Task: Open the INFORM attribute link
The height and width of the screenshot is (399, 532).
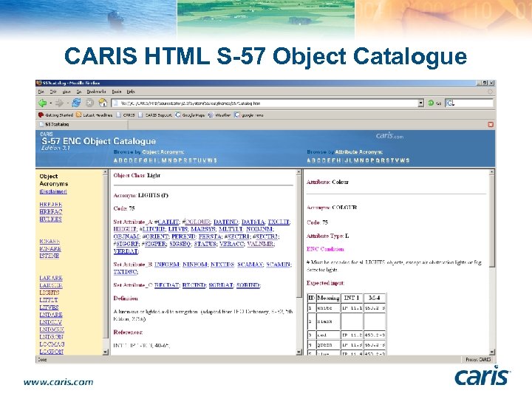Action: [167, 265]
